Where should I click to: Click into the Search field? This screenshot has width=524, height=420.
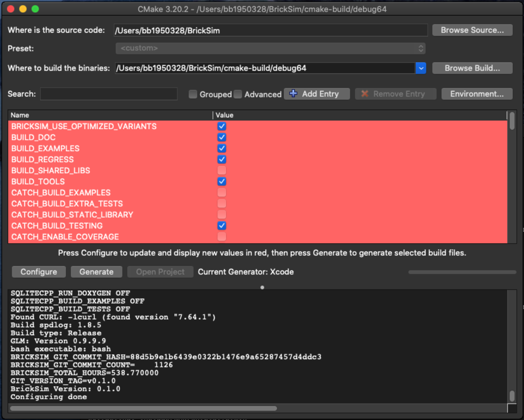(109, 94)
